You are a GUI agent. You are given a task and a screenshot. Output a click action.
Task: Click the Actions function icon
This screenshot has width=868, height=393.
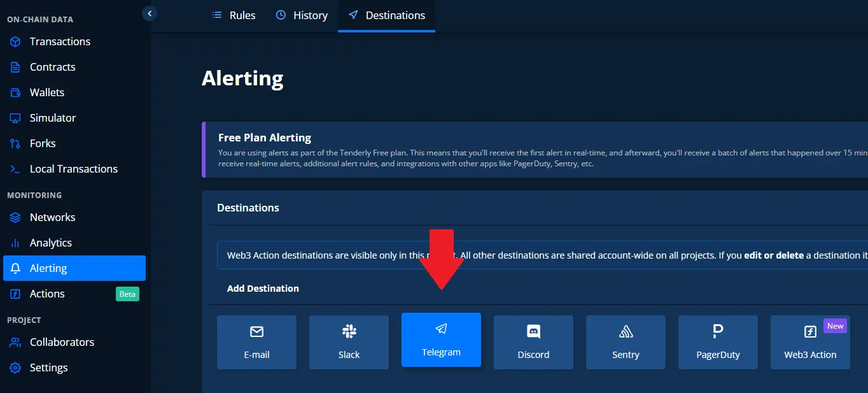click(16, 294)
